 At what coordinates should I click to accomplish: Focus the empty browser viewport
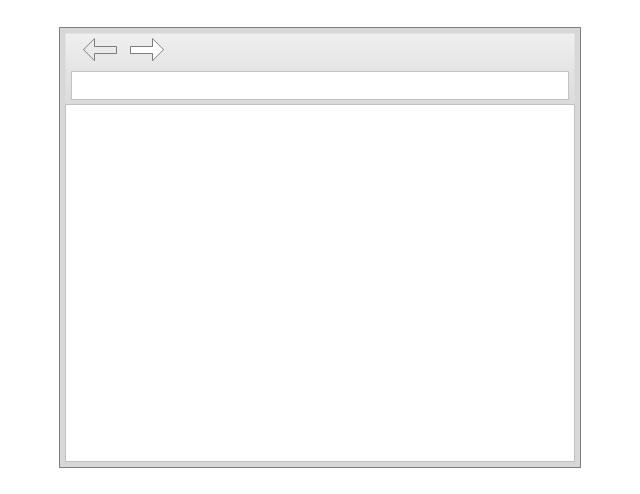320,283
